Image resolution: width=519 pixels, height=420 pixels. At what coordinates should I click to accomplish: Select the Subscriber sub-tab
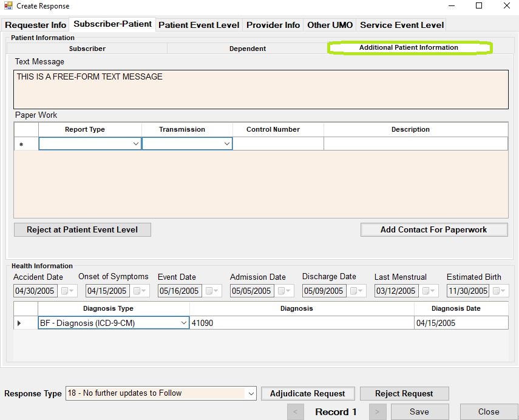[87, 49]
